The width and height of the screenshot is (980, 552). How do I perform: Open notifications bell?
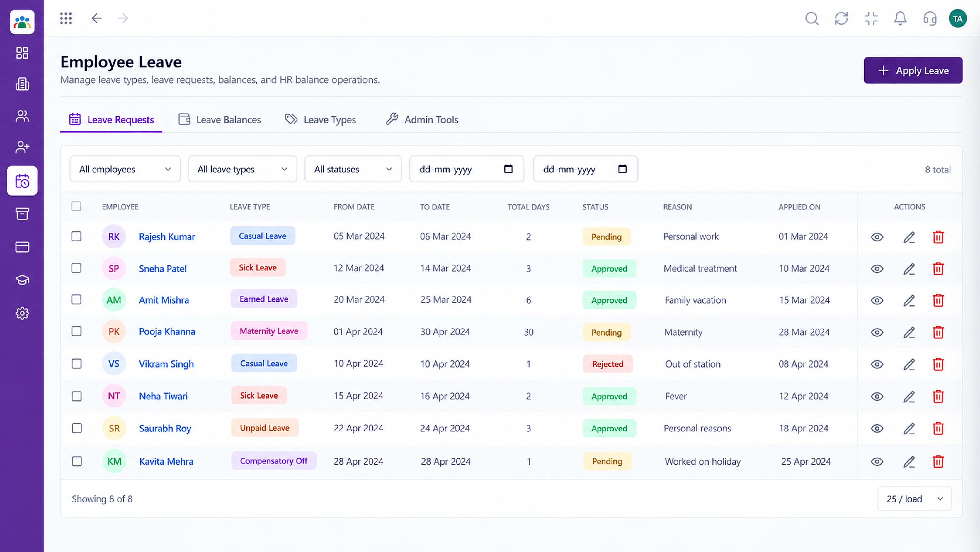tap(900, 18)
